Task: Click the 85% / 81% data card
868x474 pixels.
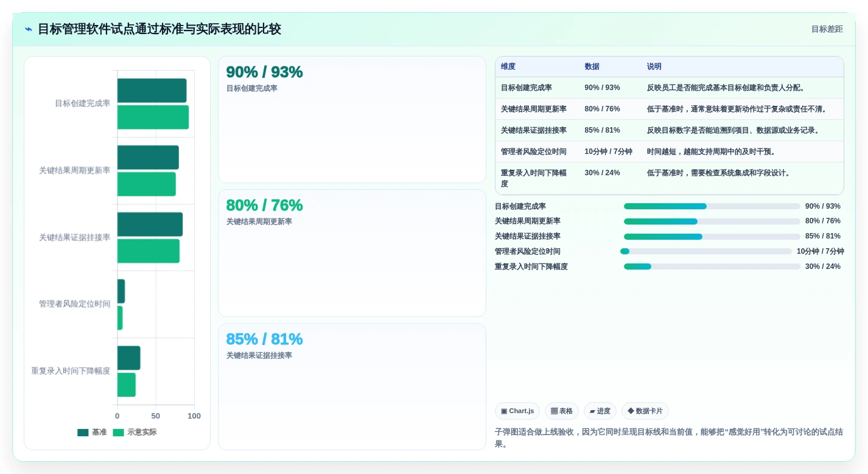Action: [x=352, y=386]
